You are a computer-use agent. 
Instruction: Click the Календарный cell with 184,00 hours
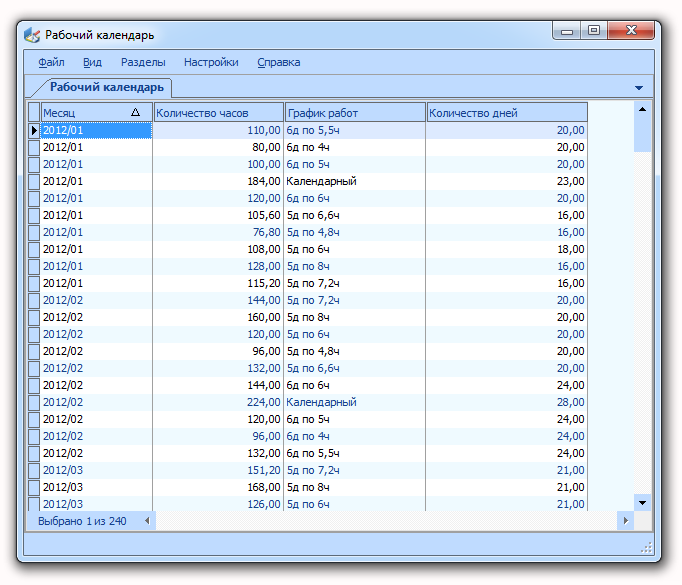(x=354, y=181)
